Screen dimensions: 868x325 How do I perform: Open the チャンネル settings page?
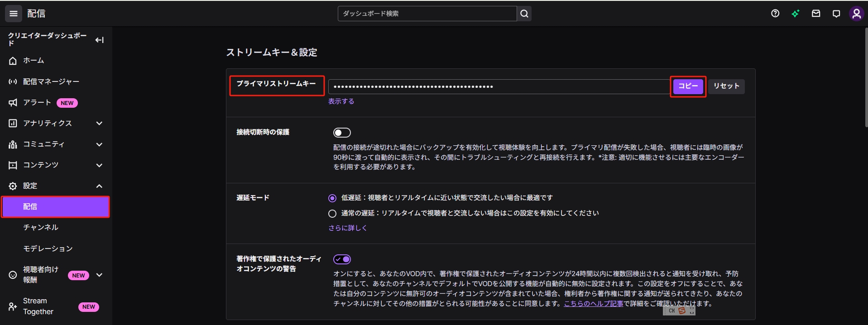41,227
